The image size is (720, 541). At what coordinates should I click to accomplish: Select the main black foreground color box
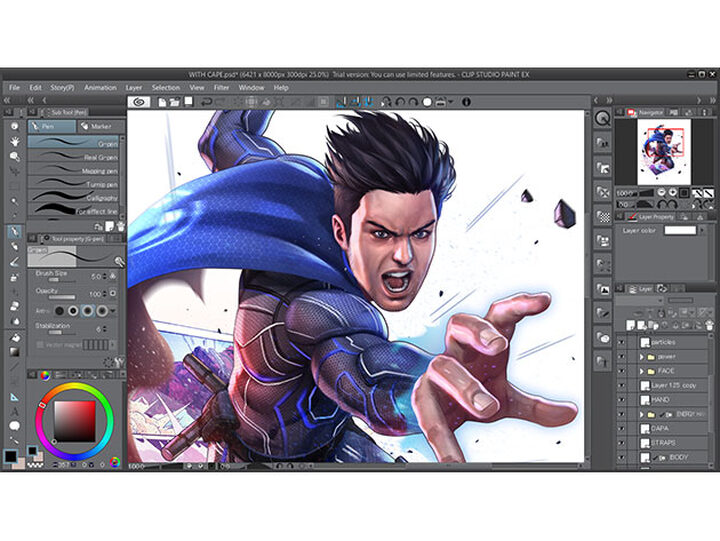tap(10, 456)
